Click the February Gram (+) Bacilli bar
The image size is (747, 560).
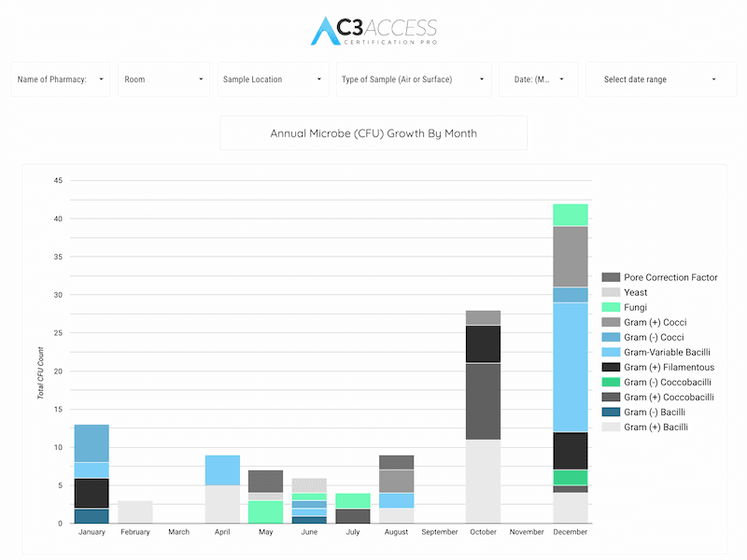135,511
